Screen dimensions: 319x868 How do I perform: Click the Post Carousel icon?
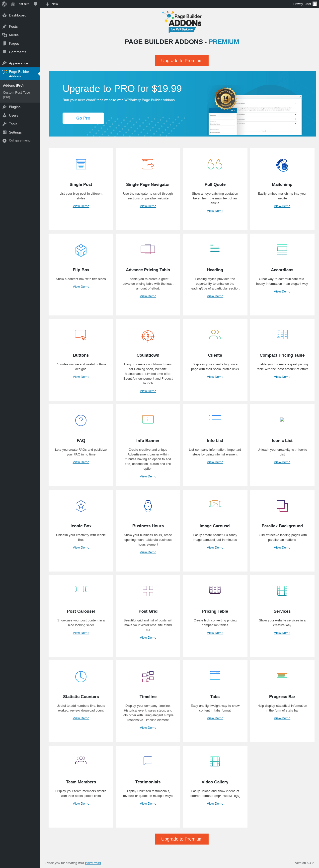tap(81, 589)
